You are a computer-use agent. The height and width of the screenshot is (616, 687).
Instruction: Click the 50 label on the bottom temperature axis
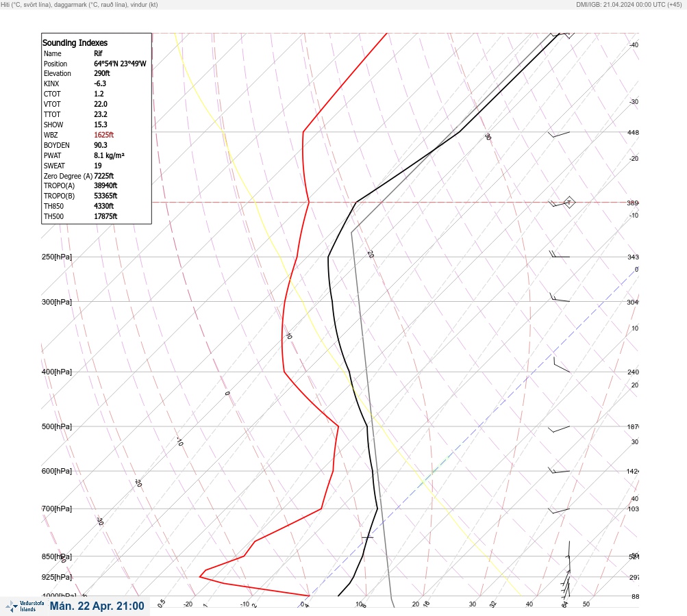click(586, 604)
